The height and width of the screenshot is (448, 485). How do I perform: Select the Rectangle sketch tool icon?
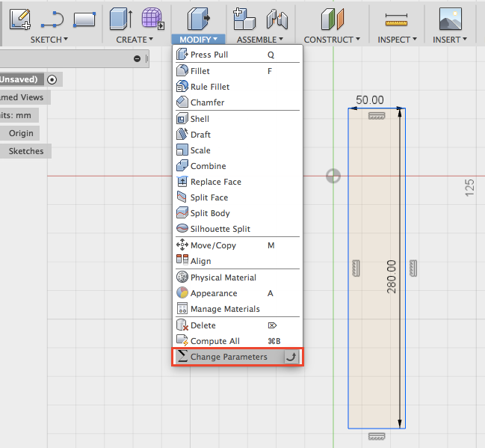pyautogui.click(x=84, y=19)
